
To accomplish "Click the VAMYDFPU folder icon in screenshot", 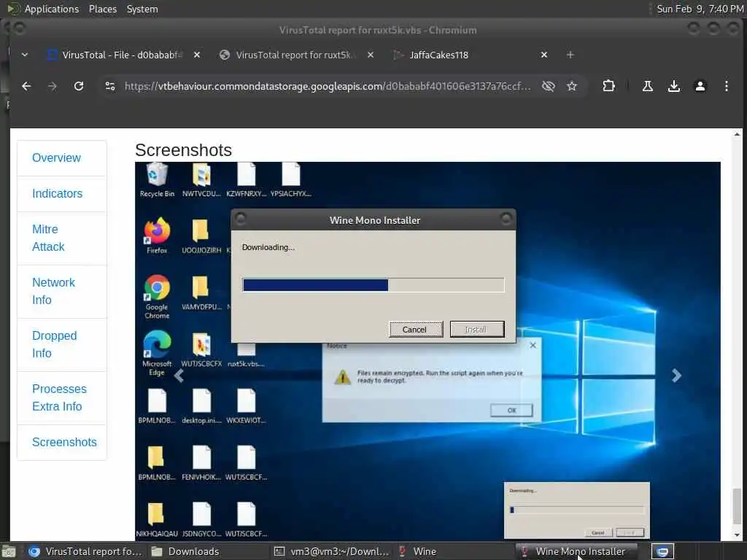I will (201, 292).
